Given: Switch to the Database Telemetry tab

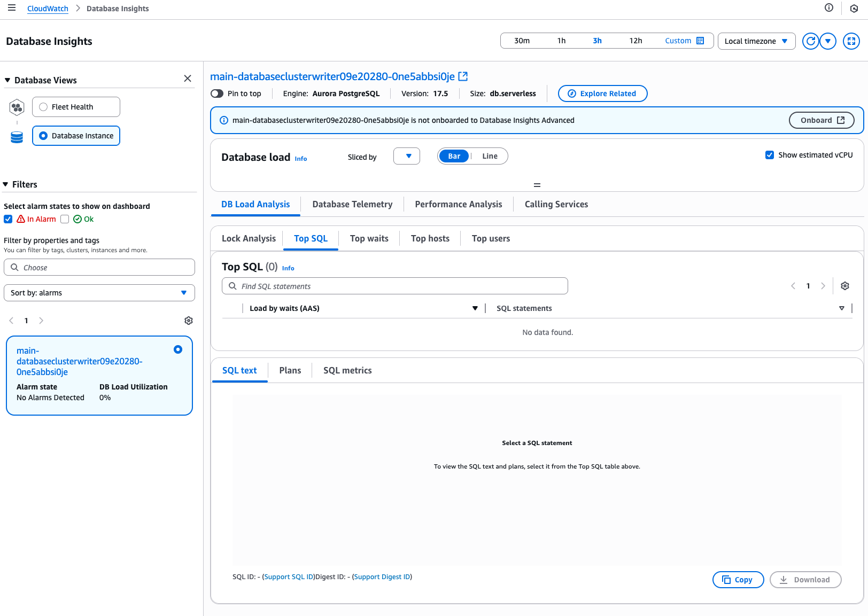Looking at the screenshot, I should [352, 204].
